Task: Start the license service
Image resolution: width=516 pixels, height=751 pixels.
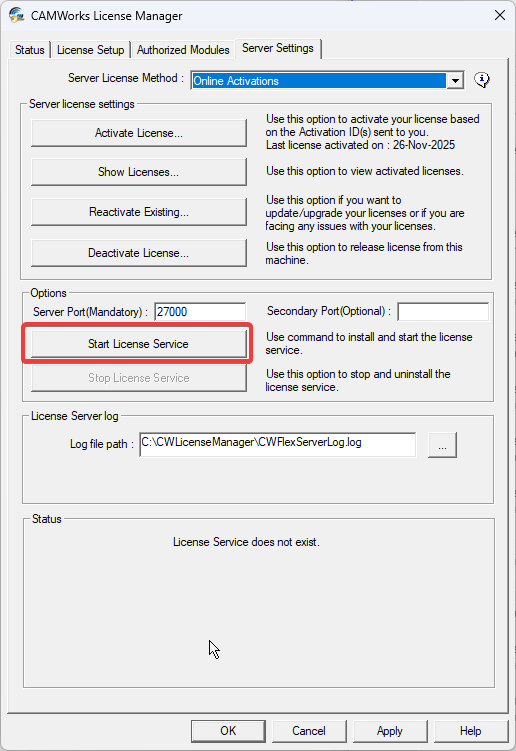Action: pyautogui.click(x=139, y=344)
